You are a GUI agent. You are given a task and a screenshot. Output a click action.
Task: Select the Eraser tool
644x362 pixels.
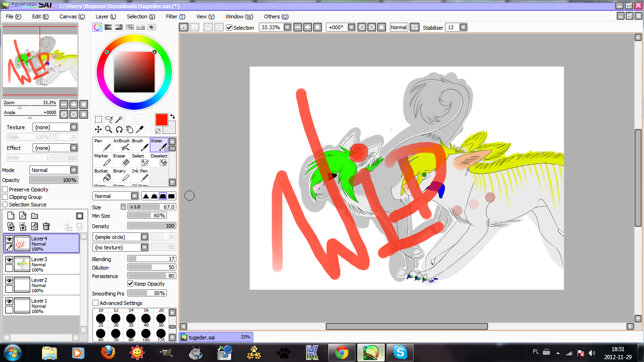coord(121,160)
